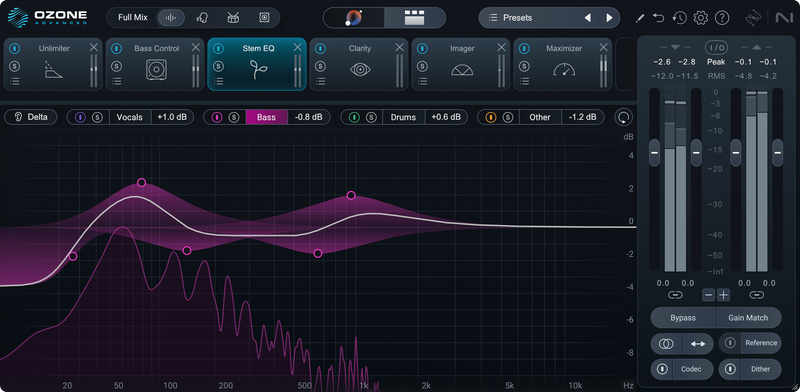Click the Bypass button
800x392 pixels.
tap(683, 317)
